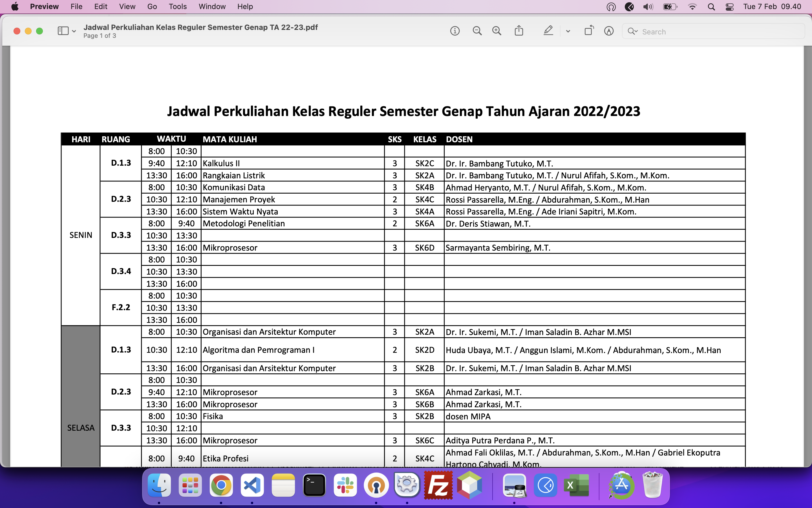812x508 pixels.
Task: Expand the sidebar view menu chevron
Action: (x=74, y=31)
